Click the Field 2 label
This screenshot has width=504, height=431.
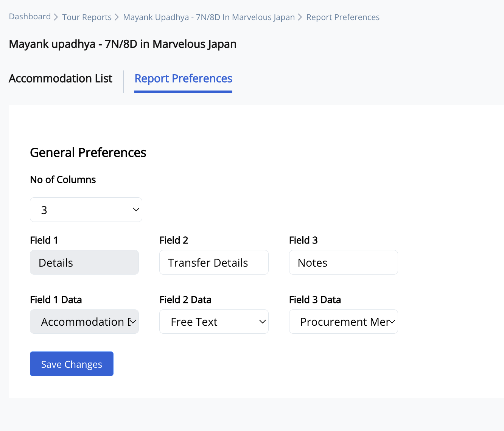point(174,240)
